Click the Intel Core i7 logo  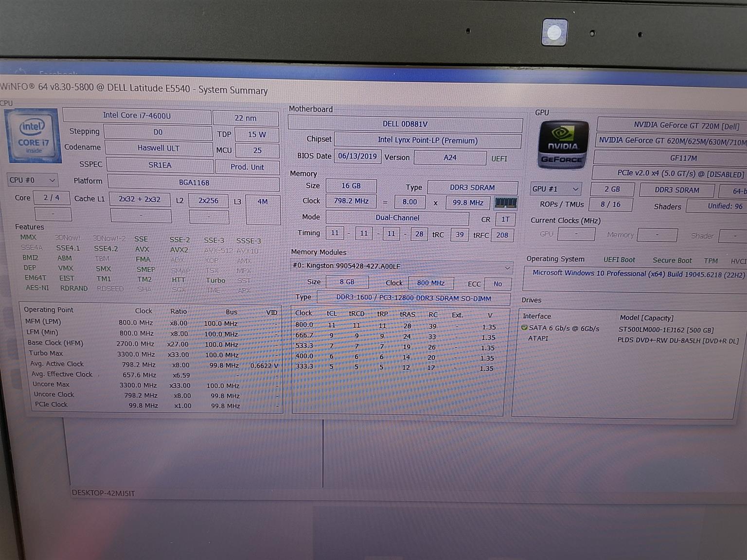[x=33, y=136]
